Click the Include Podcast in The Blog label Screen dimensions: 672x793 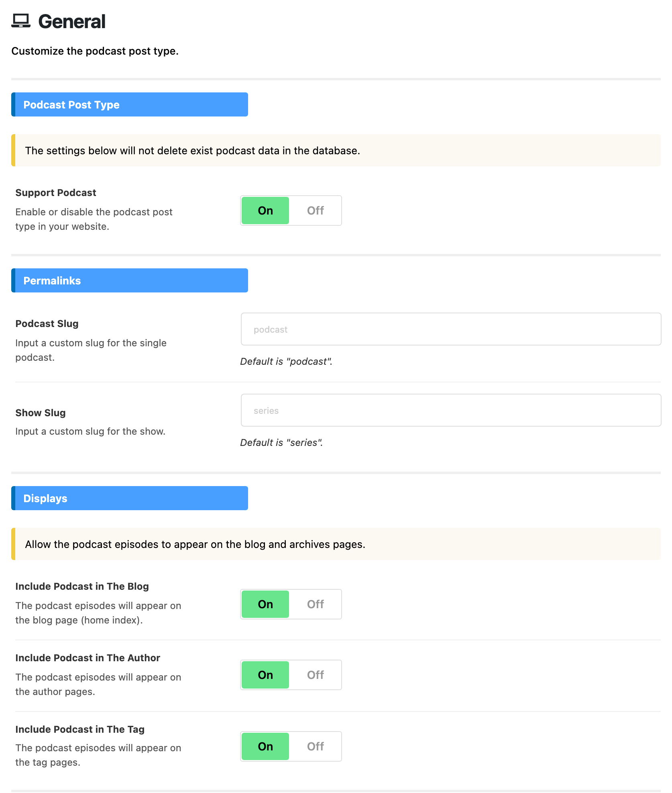82,587
